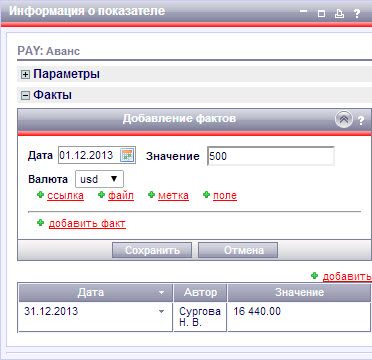The width and height of the screenshot is (372, 360).
Task: Click the green plus next to ссылка
Action: (41, 195)
